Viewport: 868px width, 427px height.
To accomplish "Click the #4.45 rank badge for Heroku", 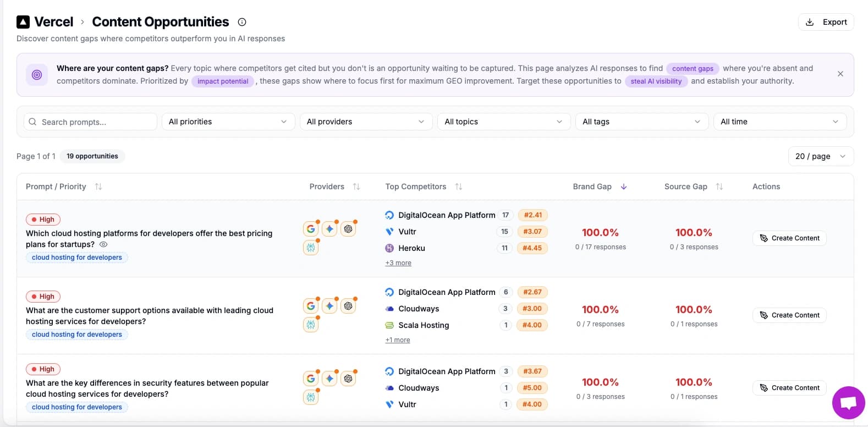I will [x=532, y=248].
